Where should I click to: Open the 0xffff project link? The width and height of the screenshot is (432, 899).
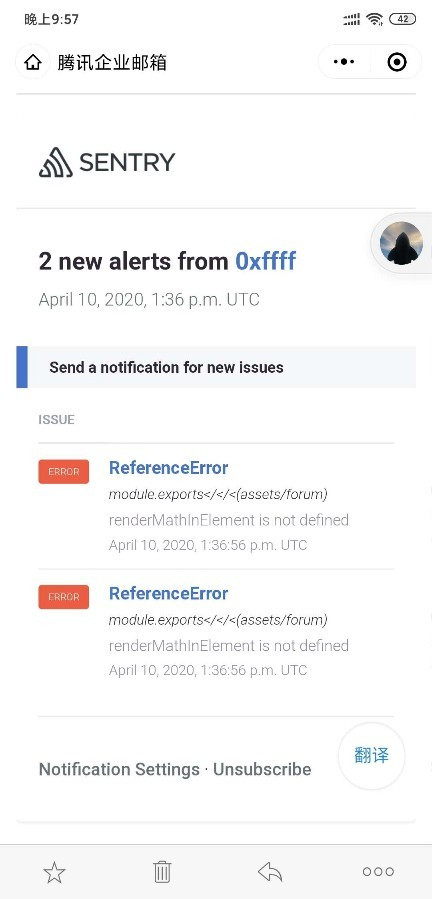pyautogui.click(x=266, y=261)
